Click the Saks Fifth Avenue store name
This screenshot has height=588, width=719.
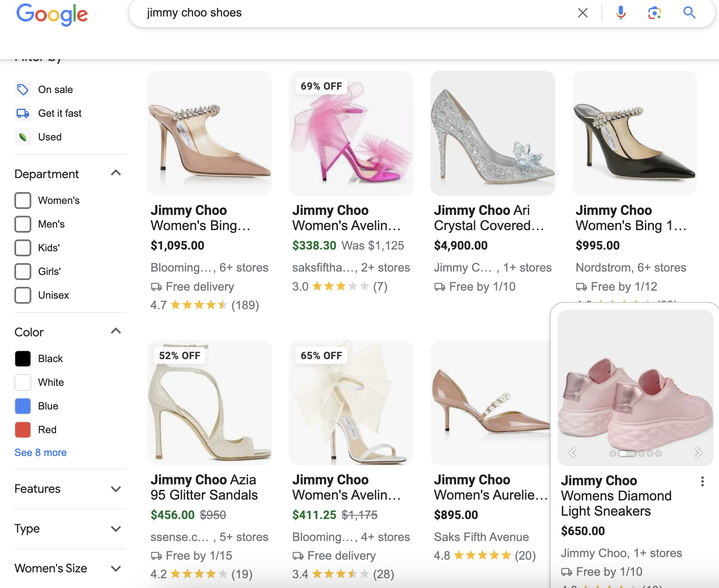click(x=481, y=537)
